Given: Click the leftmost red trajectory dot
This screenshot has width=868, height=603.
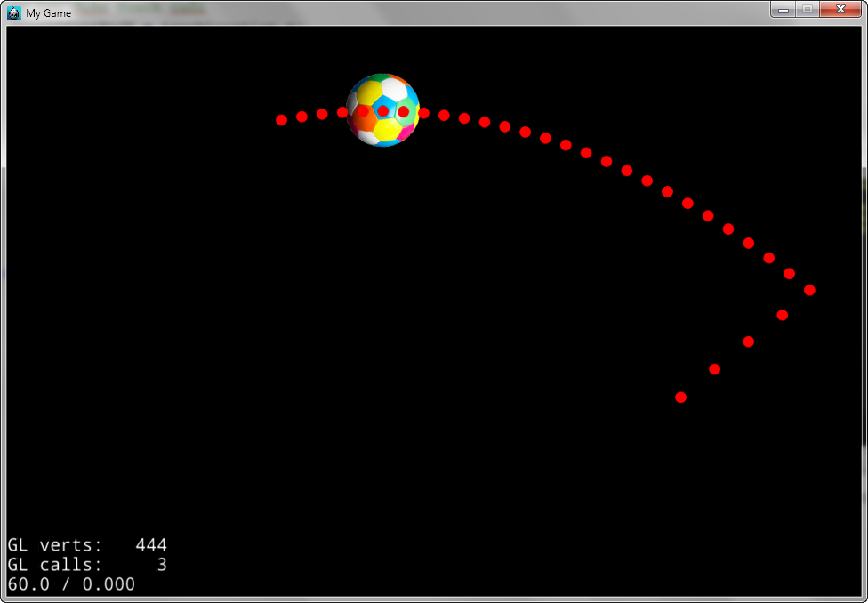Looking at the screenshot, I should pos(282,119).
